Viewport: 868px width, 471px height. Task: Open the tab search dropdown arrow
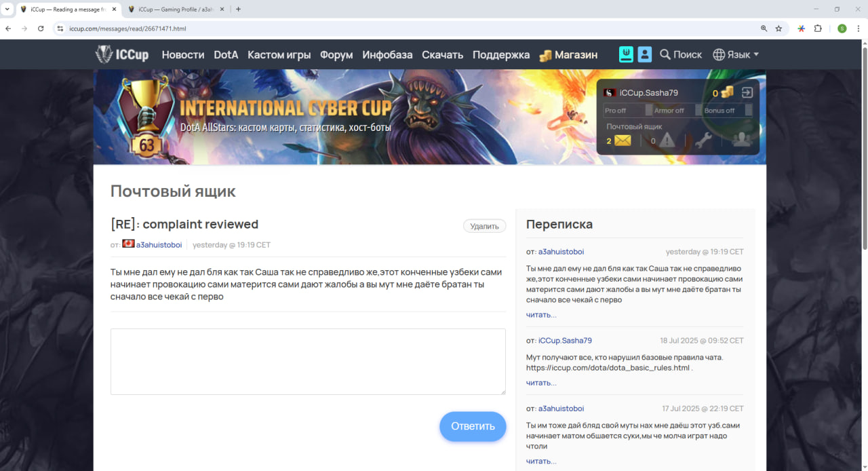tap(7, 10)
